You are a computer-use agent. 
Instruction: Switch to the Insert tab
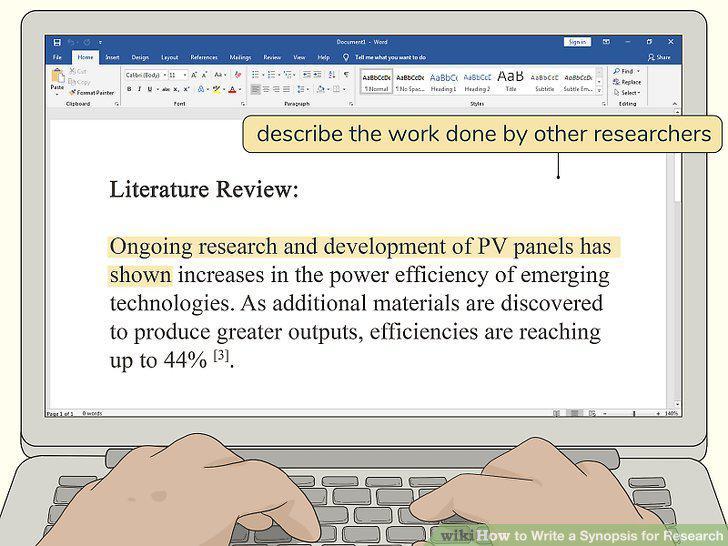112,57
